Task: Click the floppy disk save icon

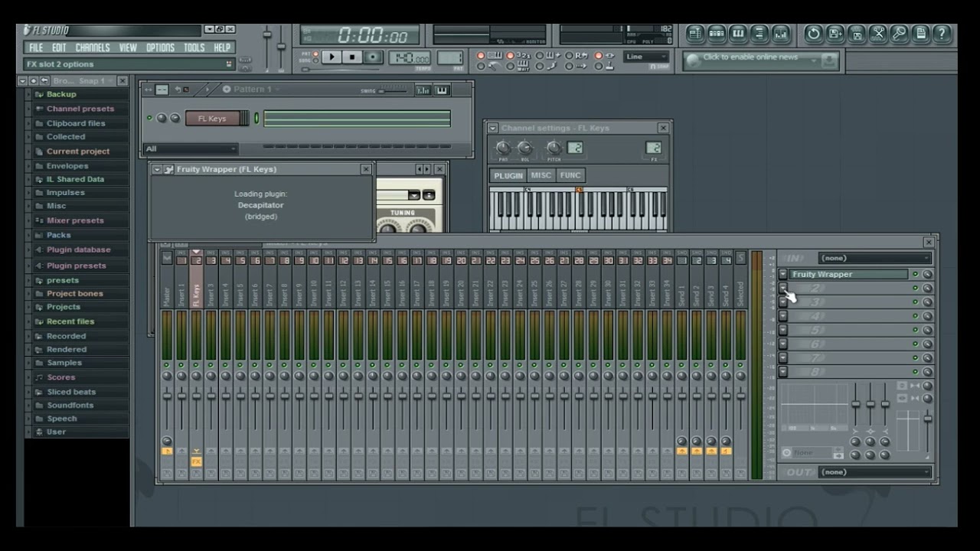Action: (856, 33)
